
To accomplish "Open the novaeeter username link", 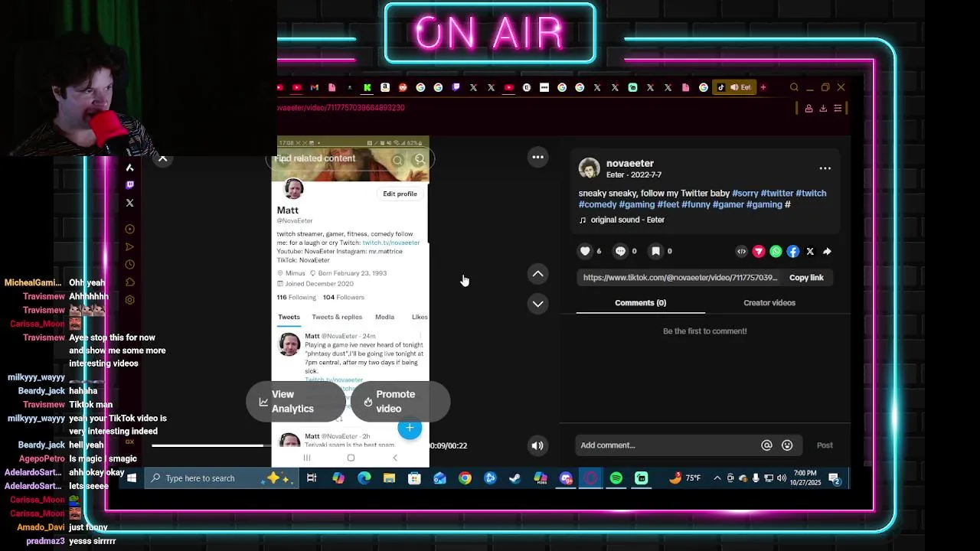I will click(x=630, y=163).
